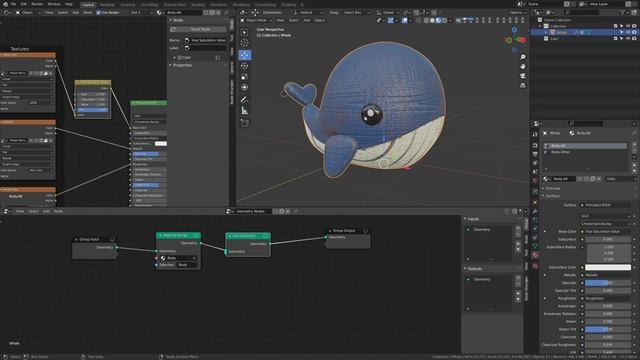Viewport: 640px width, 360px height.
Task: Hide Collection via its eye icon
Action: coord(628,26)
